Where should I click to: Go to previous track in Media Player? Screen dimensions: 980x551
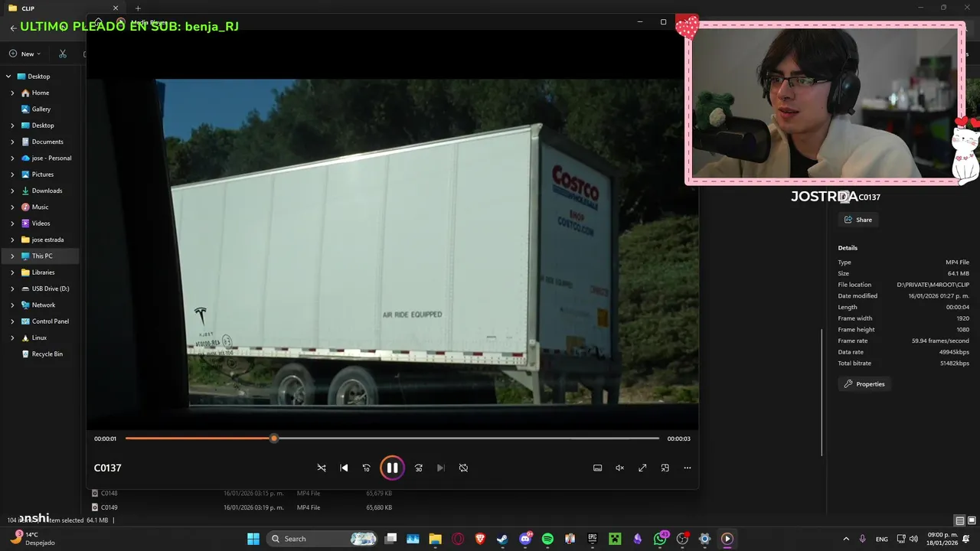[x=344, y=468]
